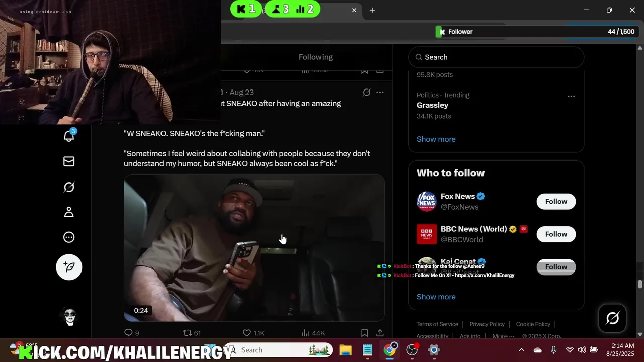
Task: Click the X Search field
Action: pyautogui.click(x=496, y=57)
